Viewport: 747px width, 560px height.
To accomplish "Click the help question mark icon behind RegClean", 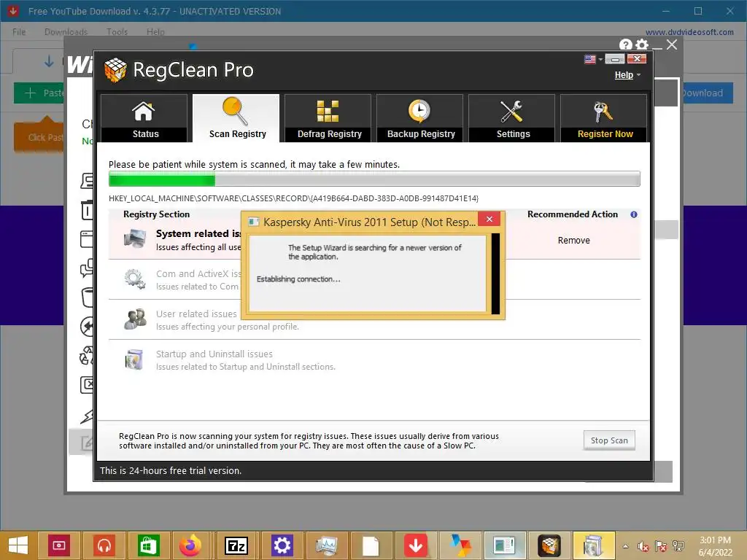I will pyautogui.click(x=625, y=44).
